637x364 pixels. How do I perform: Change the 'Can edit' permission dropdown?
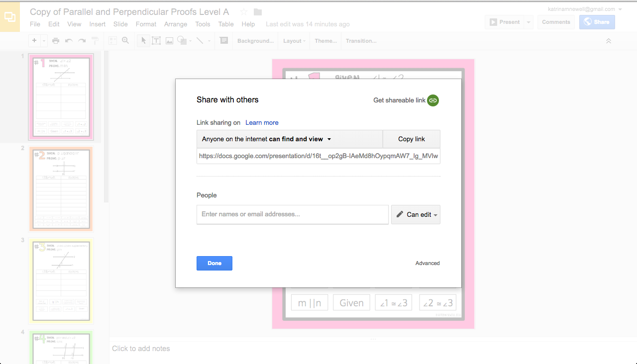pyautogui.click(x=416, y=214)
